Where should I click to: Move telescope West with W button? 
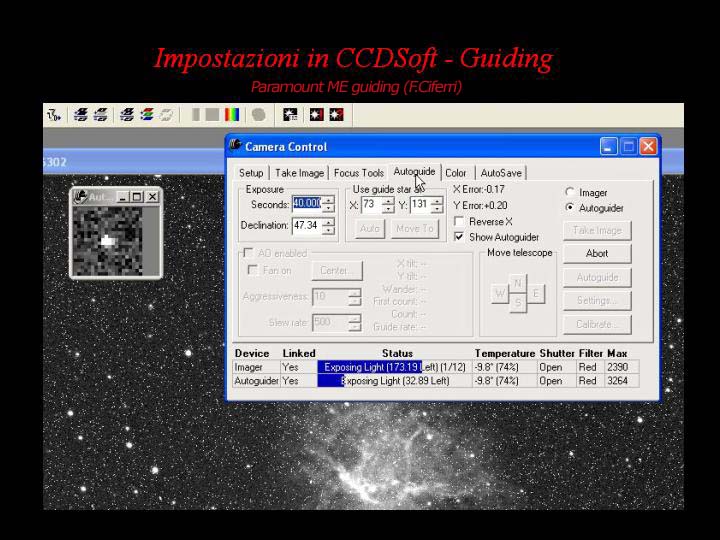click(x=500, y=293)
